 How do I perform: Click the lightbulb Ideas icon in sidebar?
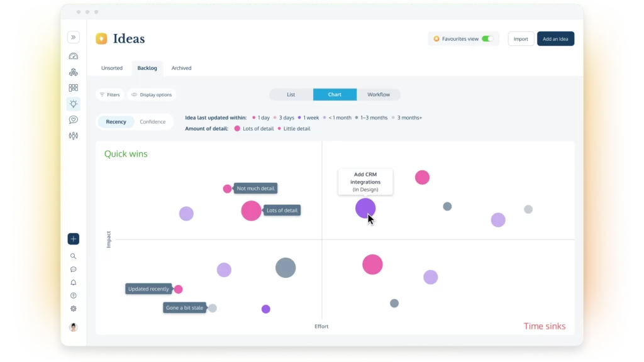point(74,104)
